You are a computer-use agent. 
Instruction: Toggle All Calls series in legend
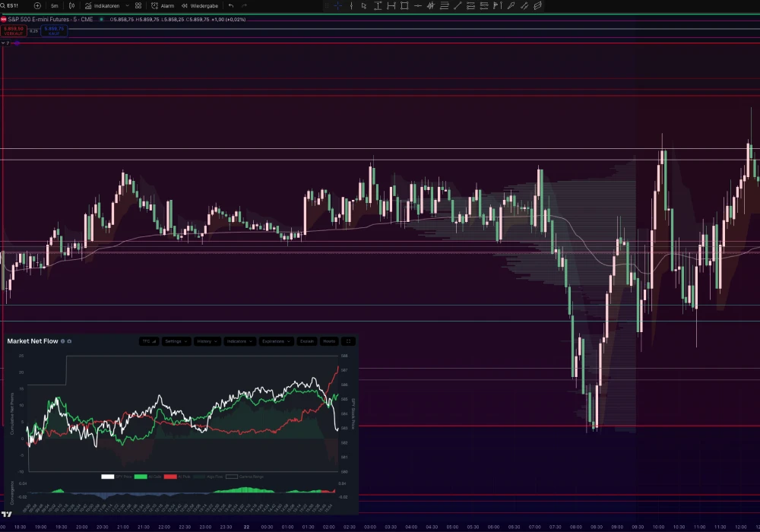148,477
